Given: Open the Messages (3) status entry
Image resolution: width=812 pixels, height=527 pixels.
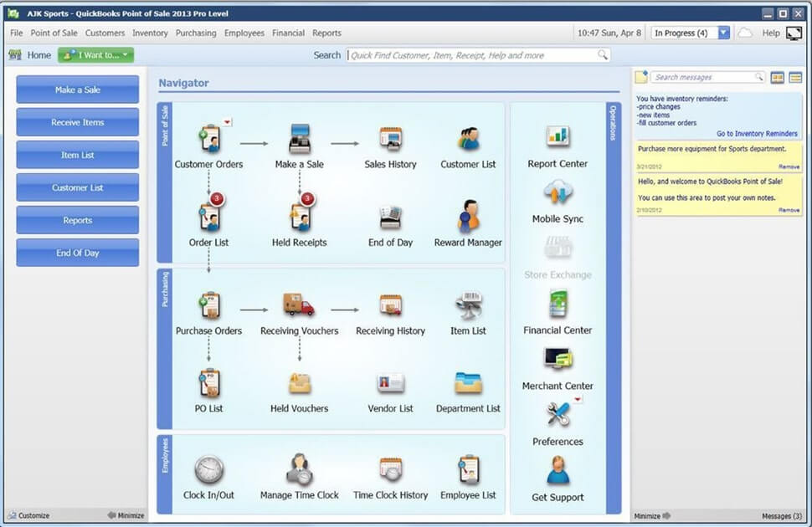Looking at the screenshot, I should [782, 515].
